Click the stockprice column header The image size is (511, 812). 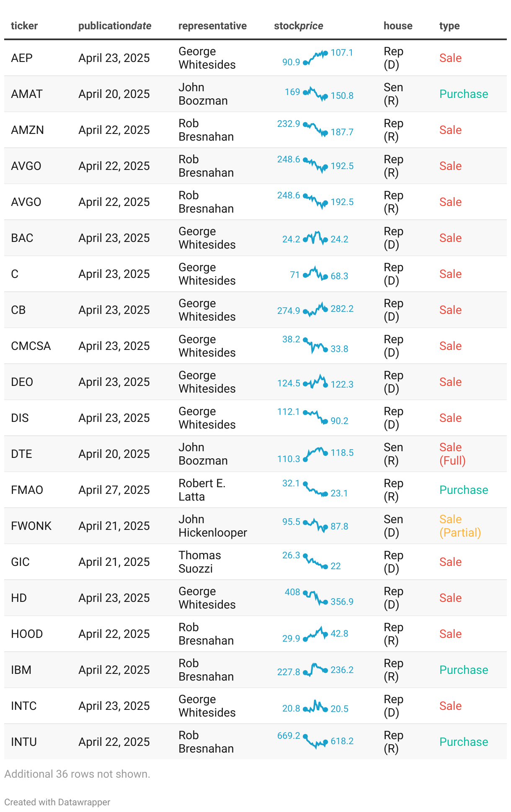pos(299,26)
